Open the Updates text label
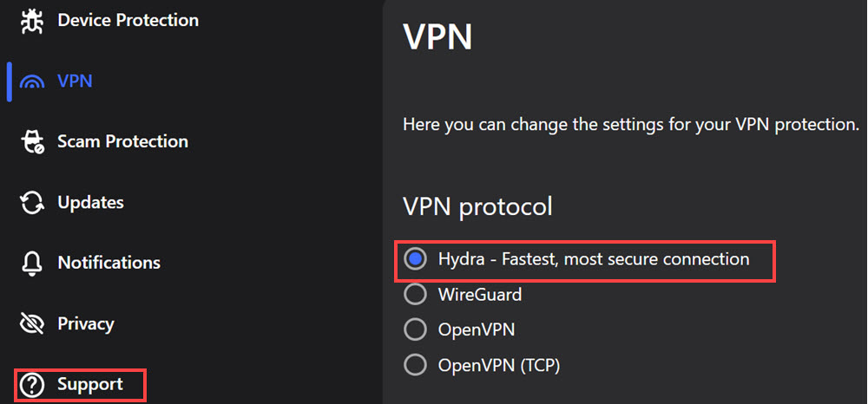 [x=91, y=202]
